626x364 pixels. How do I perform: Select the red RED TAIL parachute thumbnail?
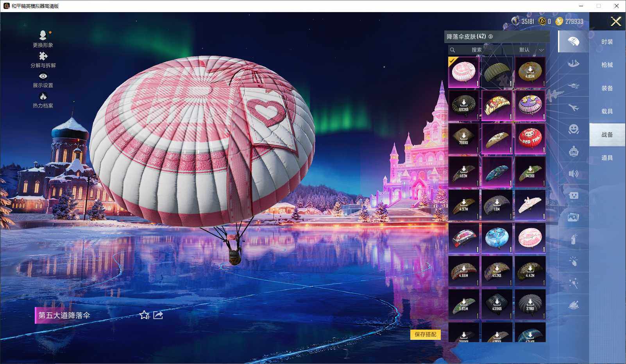[530, 139]
